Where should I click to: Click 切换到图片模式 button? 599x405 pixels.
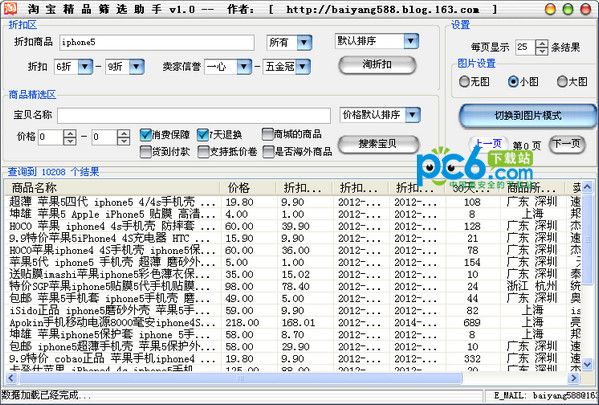(528, 116)
